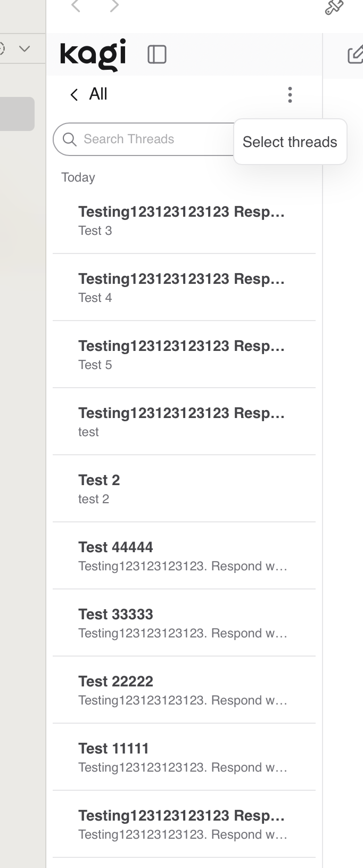Click the Kagi logo
The height and width of the screenshot is (868, 363).
point(93,54)
